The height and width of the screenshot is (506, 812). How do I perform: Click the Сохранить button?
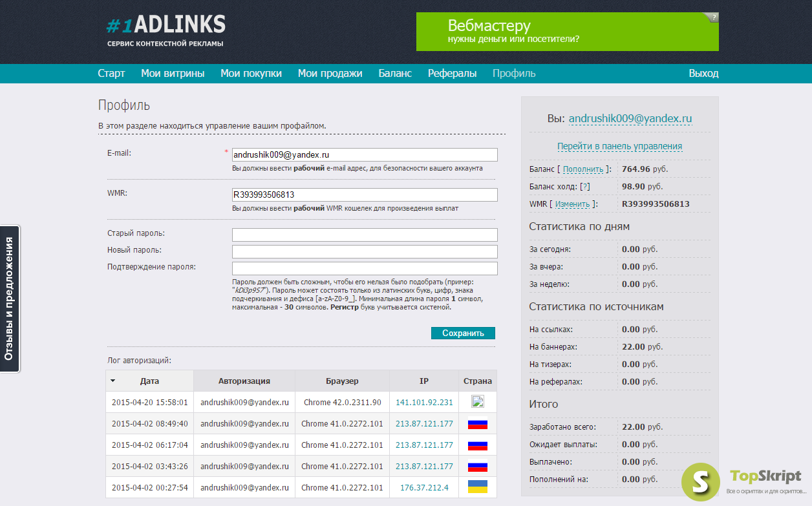[x=463, y=333]
